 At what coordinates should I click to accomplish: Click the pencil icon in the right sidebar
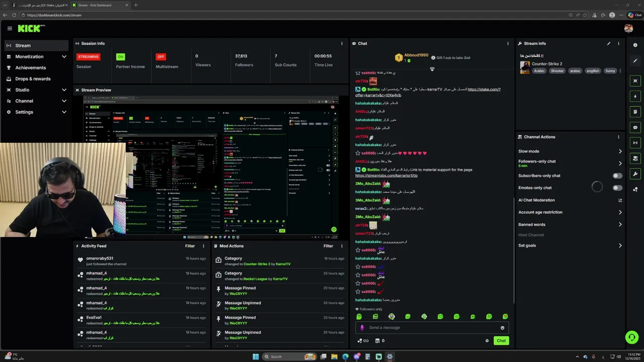coord(635,61)
